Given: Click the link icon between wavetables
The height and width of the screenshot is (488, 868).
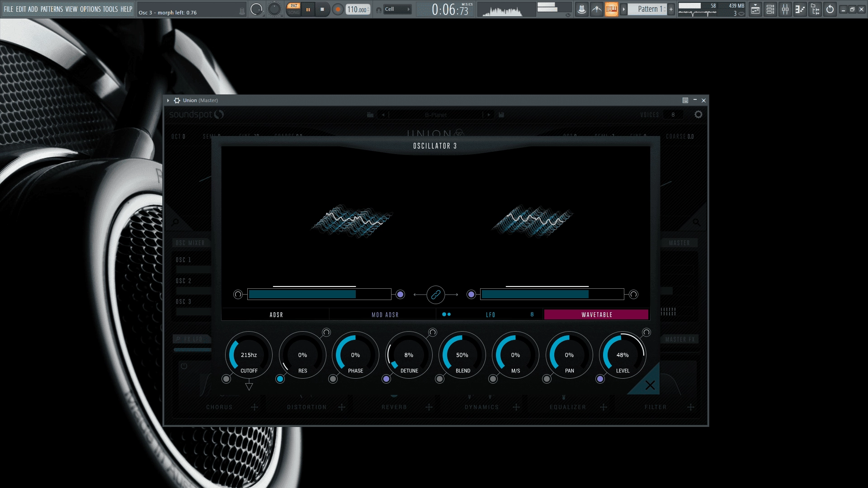Looking at the screenshot, I should click(x=436, y=295).
